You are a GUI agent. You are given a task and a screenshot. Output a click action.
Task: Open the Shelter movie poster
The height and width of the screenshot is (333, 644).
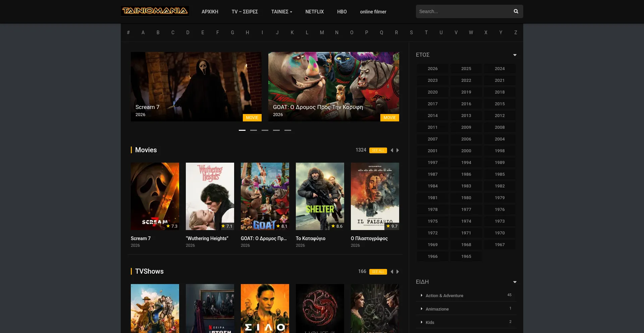pyautogui.click(x=320, y=196)
